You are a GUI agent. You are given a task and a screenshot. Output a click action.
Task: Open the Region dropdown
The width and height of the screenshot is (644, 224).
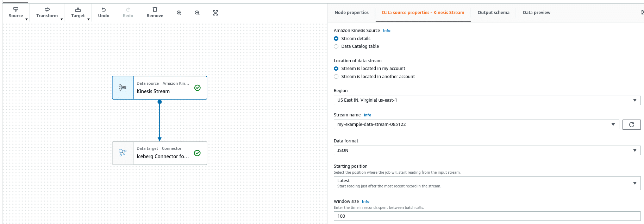487,100
